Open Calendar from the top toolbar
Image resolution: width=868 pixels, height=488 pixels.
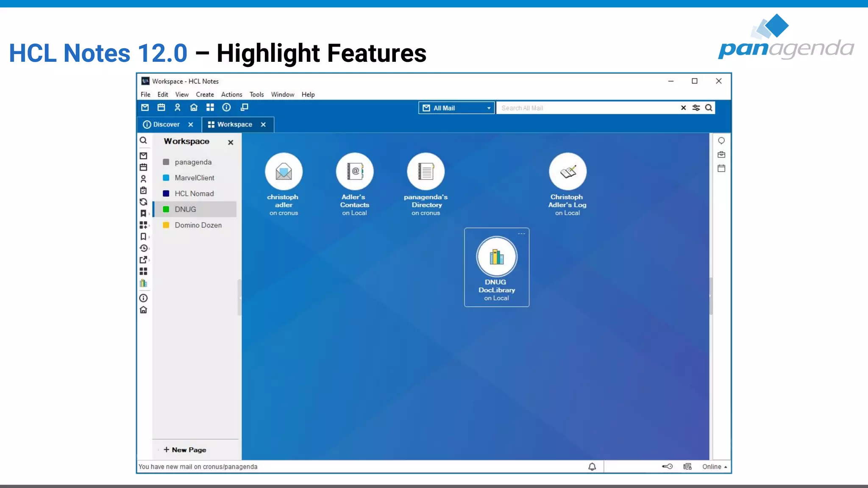[x=161, y=108]
